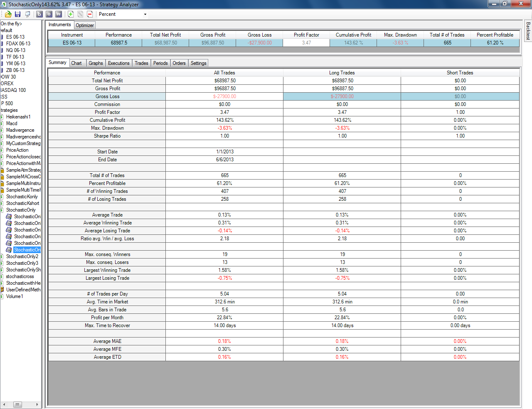The image size is (532, 409).
Task: Click the 'o' optimize toolbar icon
Action: tap(49, 14)
